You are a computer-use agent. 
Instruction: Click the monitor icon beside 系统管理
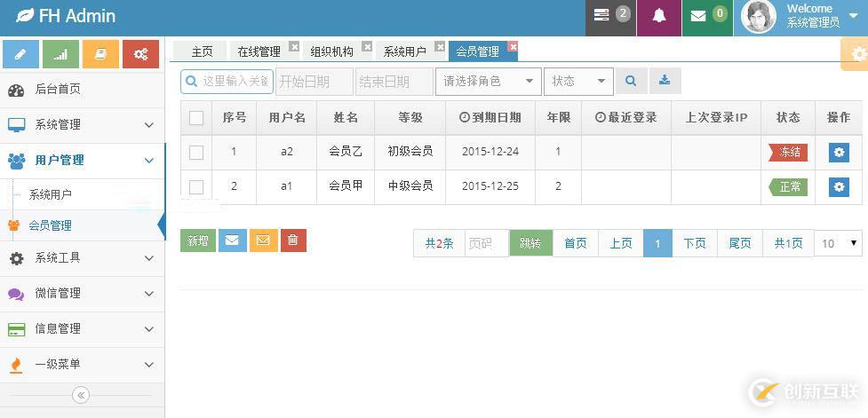(x=16, y=125)
